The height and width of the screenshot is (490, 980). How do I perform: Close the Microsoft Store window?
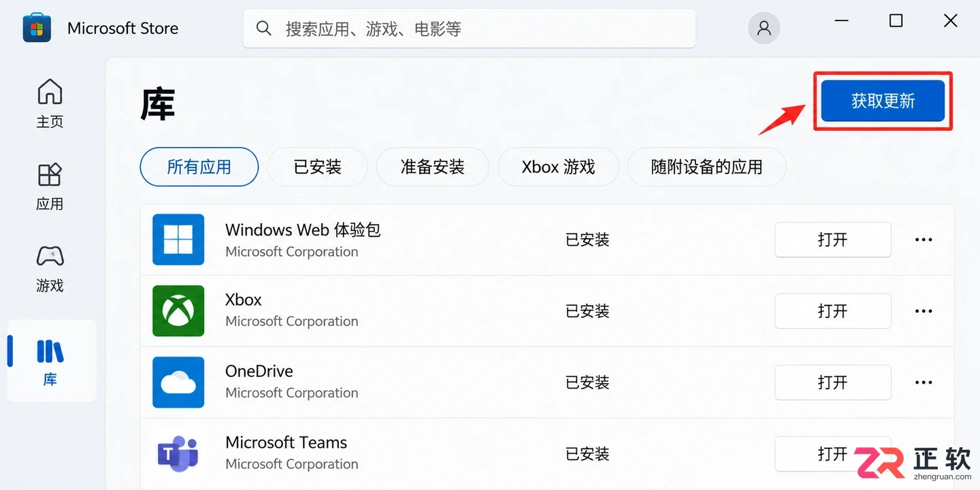click(x=951, y=21)
